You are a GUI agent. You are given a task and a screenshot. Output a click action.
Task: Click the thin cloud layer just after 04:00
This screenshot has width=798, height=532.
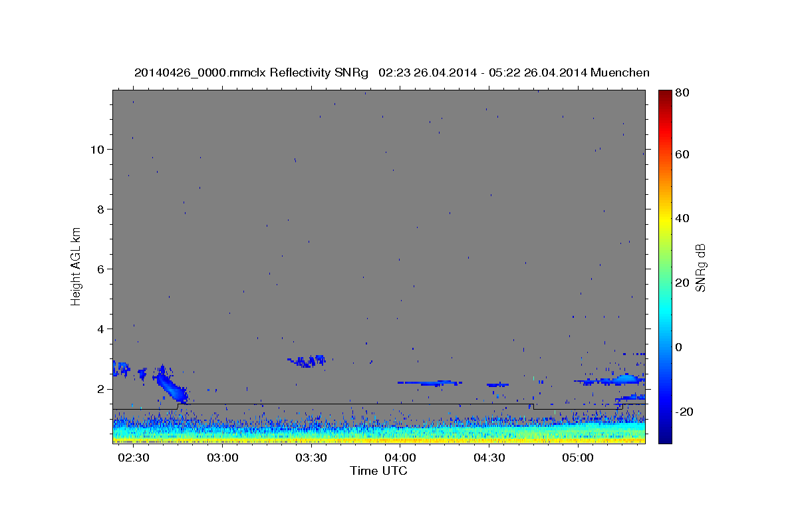430,383
